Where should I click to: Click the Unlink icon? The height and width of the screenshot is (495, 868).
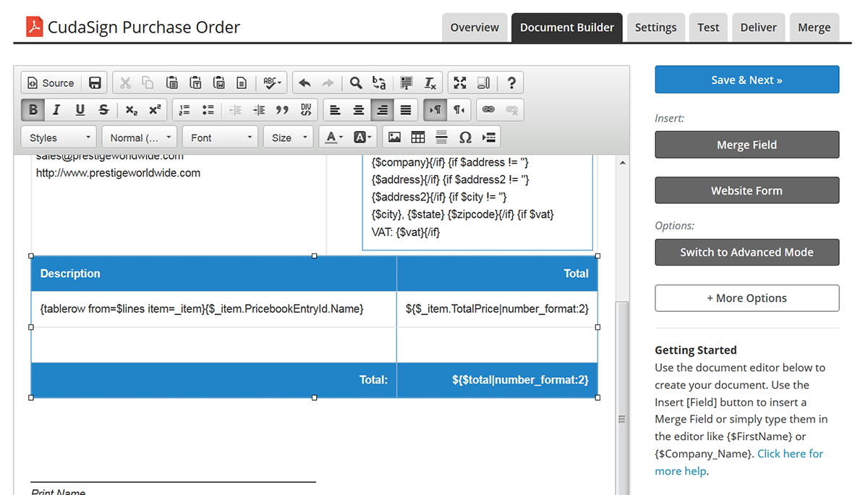511,110
